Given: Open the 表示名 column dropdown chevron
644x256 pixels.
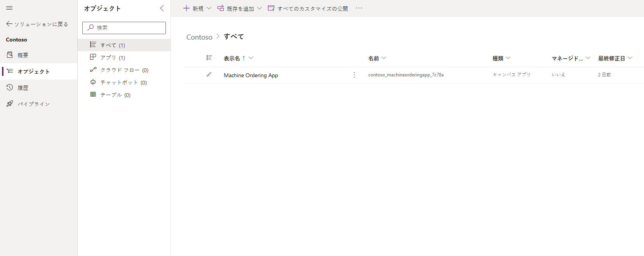Looking at the screenshot, I should [x=251, y=58].
